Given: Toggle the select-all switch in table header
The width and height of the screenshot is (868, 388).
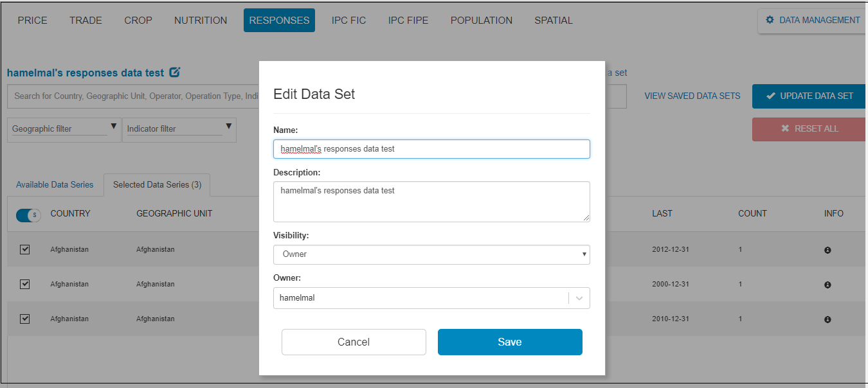Looking at the screenshot, I should [x=28, y=215].
